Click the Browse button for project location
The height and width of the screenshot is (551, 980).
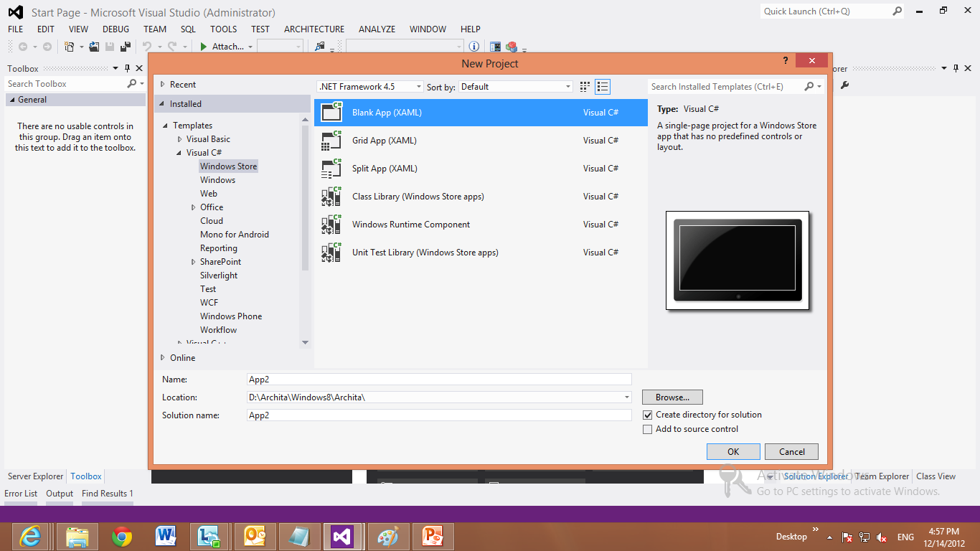pyautogui.click(x=672, y=397)
